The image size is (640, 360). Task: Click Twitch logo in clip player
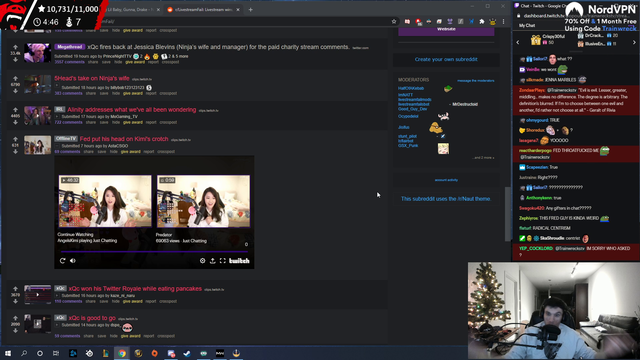[x=239, y=261]
